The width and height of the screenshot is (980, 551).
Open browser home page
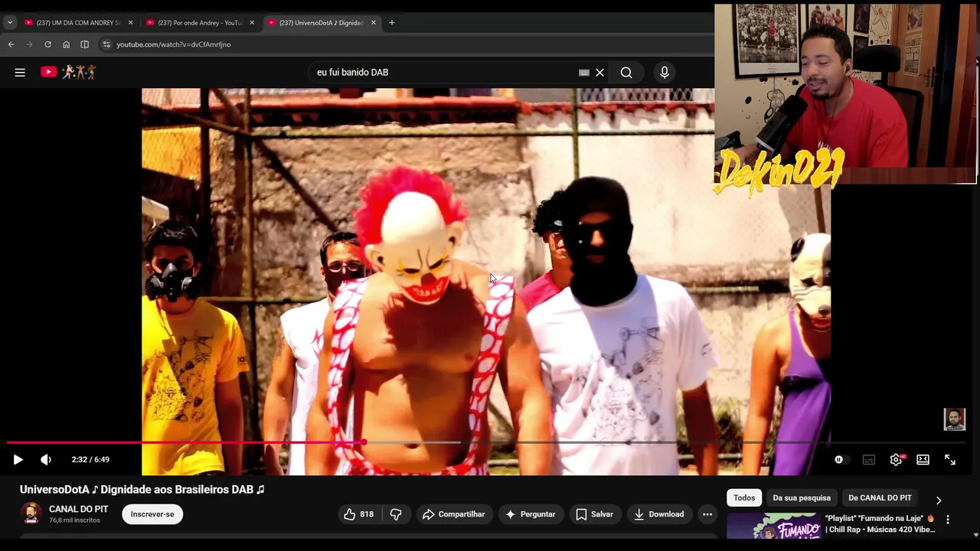(x=67, y=44)
